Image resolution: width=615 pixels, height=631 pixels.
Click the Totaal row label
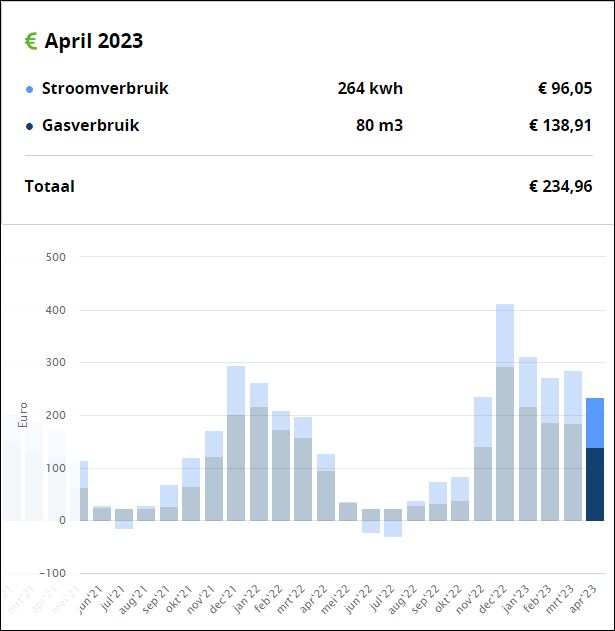pyautogui.click(x=49, y=186)
